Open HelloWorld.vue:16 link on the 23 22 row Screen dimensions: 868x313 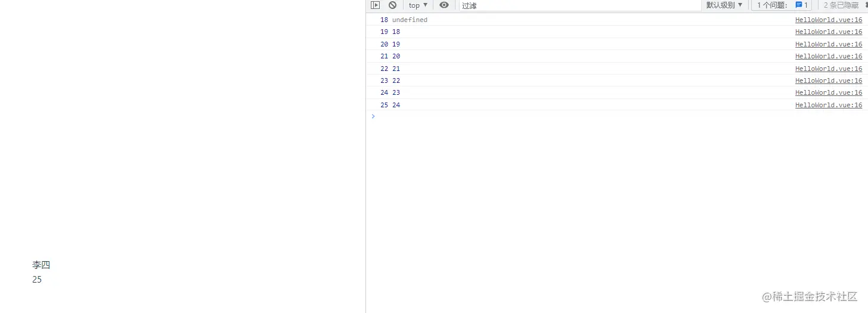coord(828,80)
